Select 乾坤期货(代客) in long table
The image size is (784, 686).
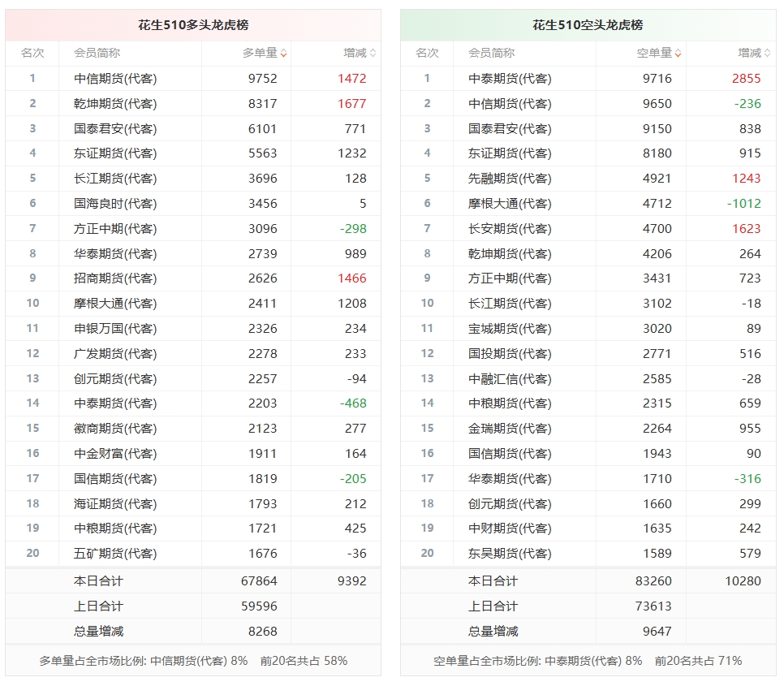coord(115,103)
